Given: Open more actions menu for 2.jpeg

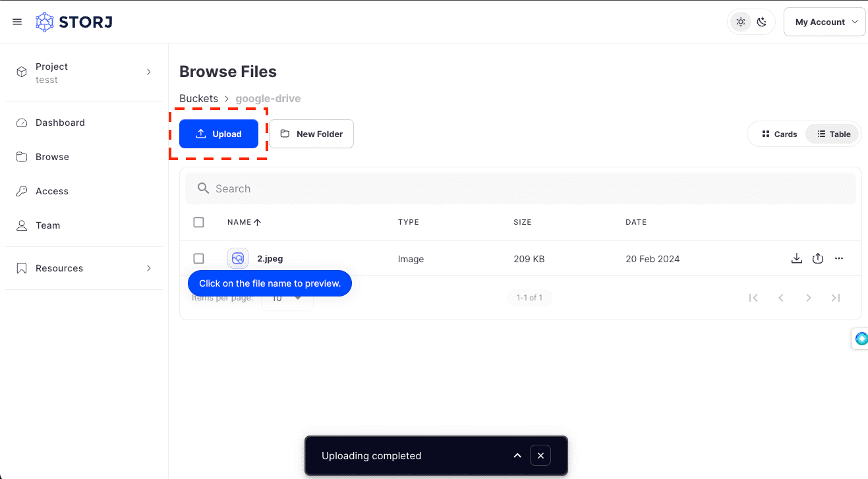Looking at the screenshot, I should (x=839, y=258).
